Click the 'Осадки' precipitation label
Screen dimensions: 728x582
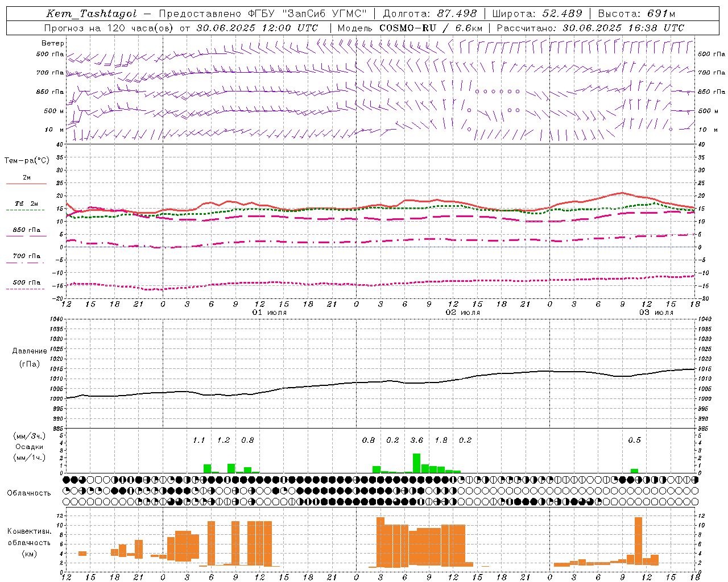(30, 447)
